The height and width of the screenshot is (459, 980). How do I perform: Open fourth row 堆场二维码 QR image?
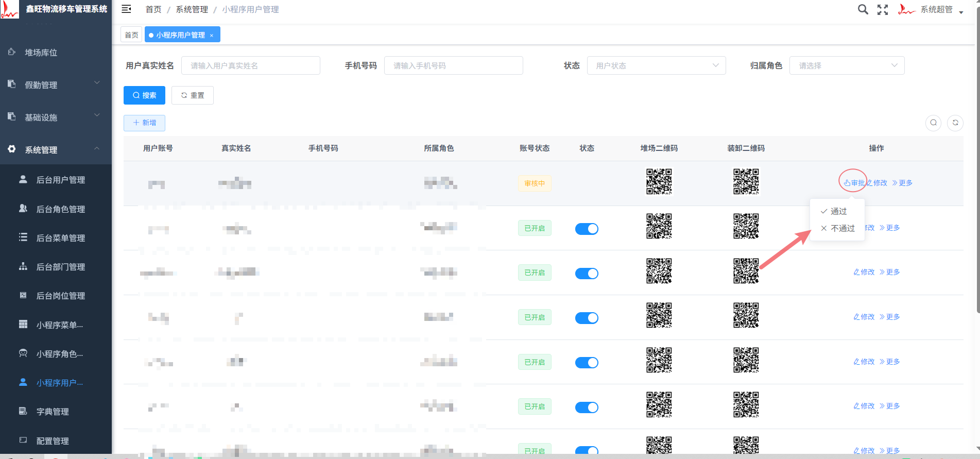[659, 315]
